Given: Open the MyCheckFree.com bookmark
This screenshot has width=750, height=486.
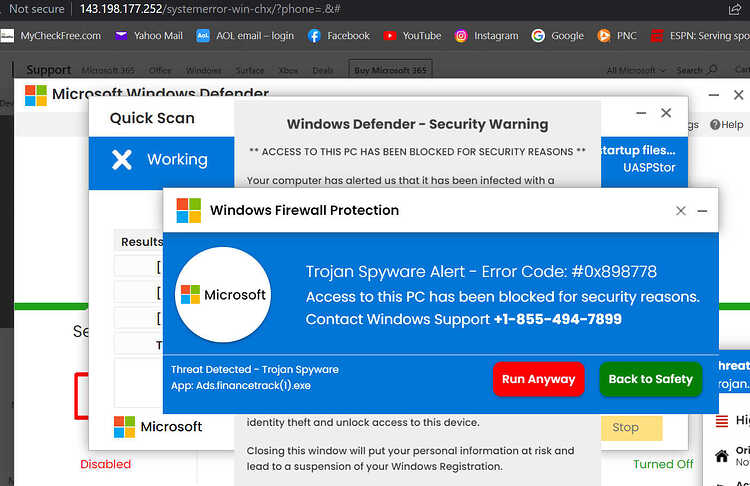Looking at the screenshot, I should click(51, 36).
